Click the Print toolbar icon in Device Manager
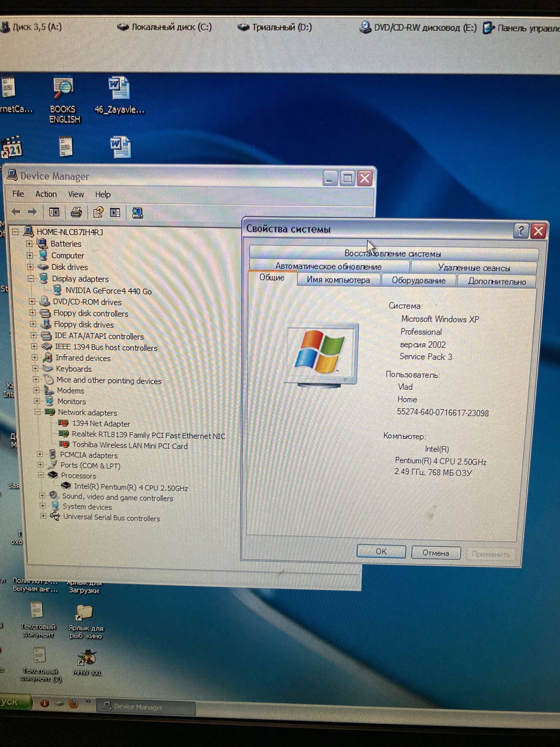The height and width of the screenshot is (747, 560). [76, 212]
